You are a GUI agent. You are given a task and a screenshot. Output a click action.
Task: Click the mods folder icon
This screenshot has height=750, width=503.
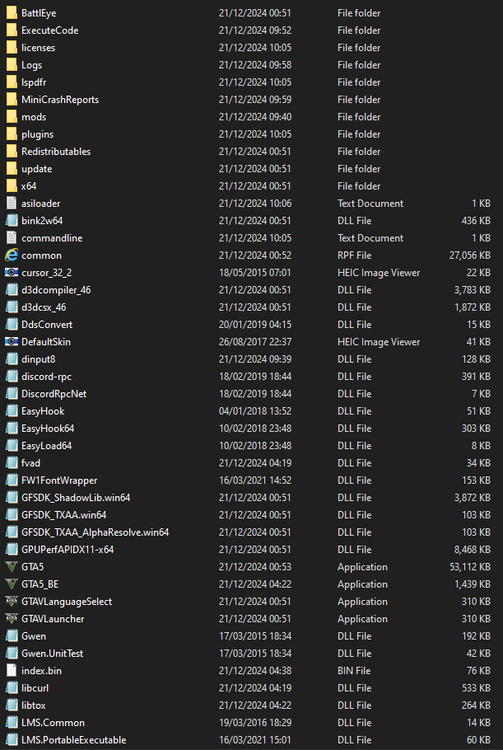[11, 117]
